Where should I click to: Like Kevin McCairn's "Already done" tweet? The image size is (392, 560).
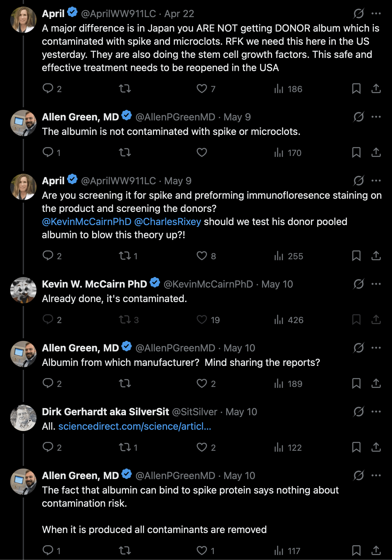(208, 319)
